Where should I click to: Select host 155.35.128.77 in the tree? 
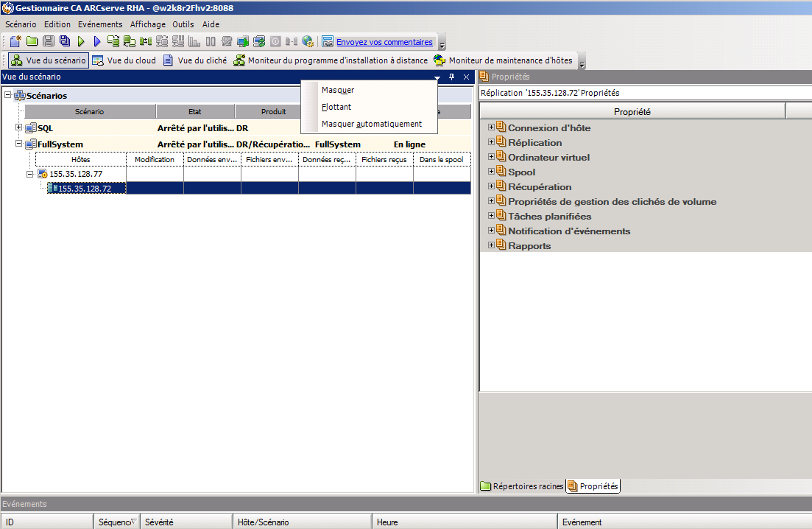coord(76,174)
